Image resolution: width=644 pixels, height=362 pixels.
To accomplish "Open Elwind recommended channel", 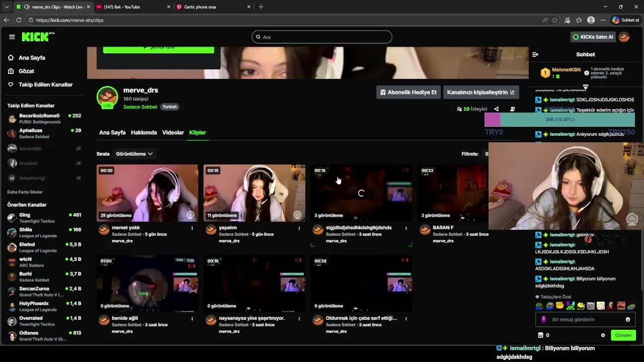I will click(x=44, y=247).
